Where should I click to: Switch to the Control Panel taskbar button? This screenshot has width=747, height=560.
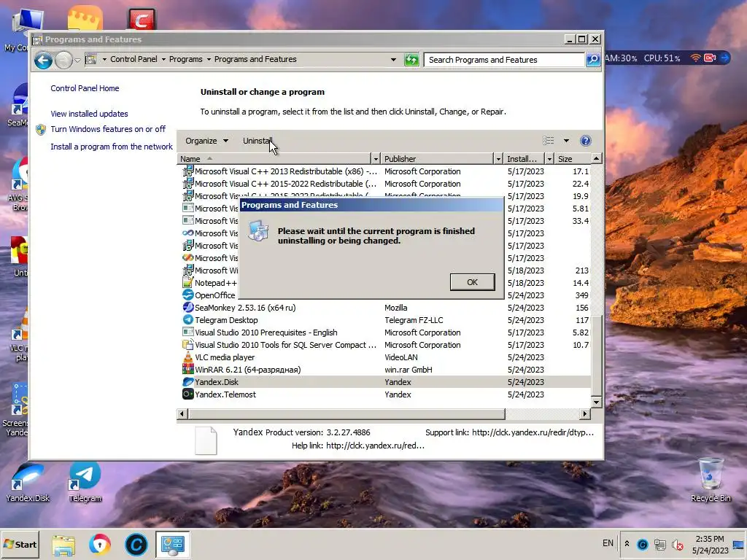click(172, 545)
